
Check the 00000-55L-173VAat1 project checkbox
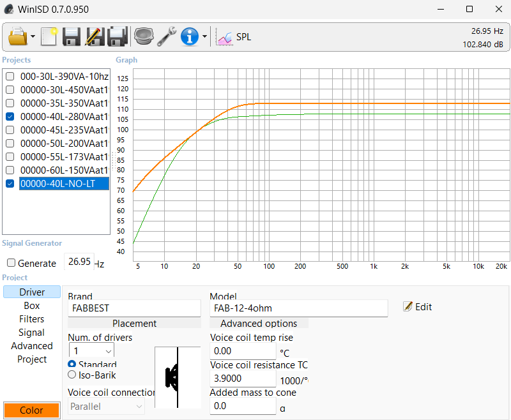click(x=10, y=156)
